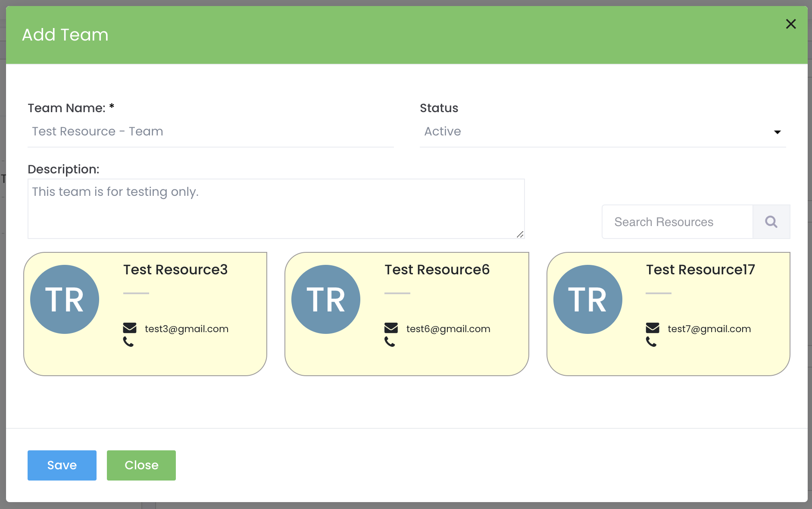Click the Add Team dialog title
The image size is (812, 509).
pyautogui.click(x=65, y=35)
